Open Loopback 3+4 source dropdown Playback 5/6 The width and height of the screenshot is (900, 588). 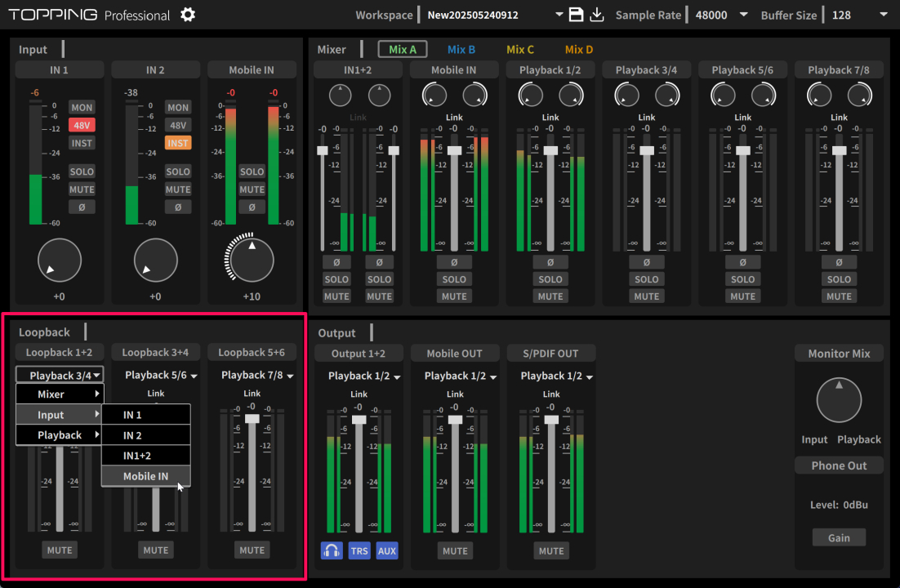point(161,375)
